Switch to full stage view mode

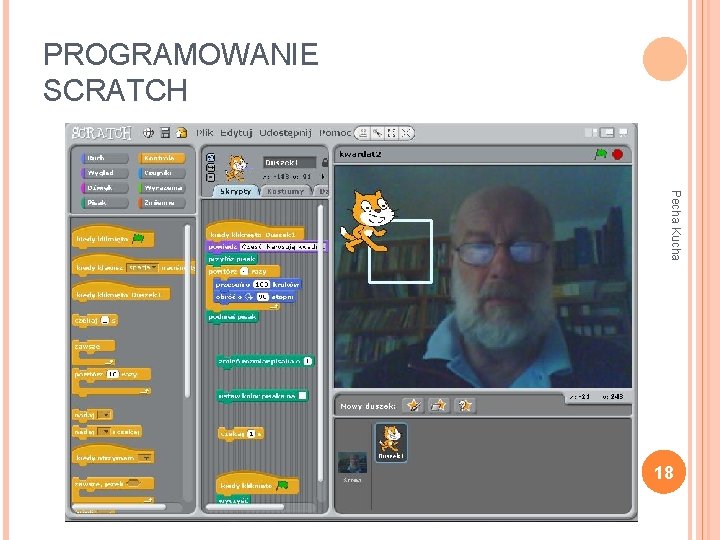click(x=607, y=133)
